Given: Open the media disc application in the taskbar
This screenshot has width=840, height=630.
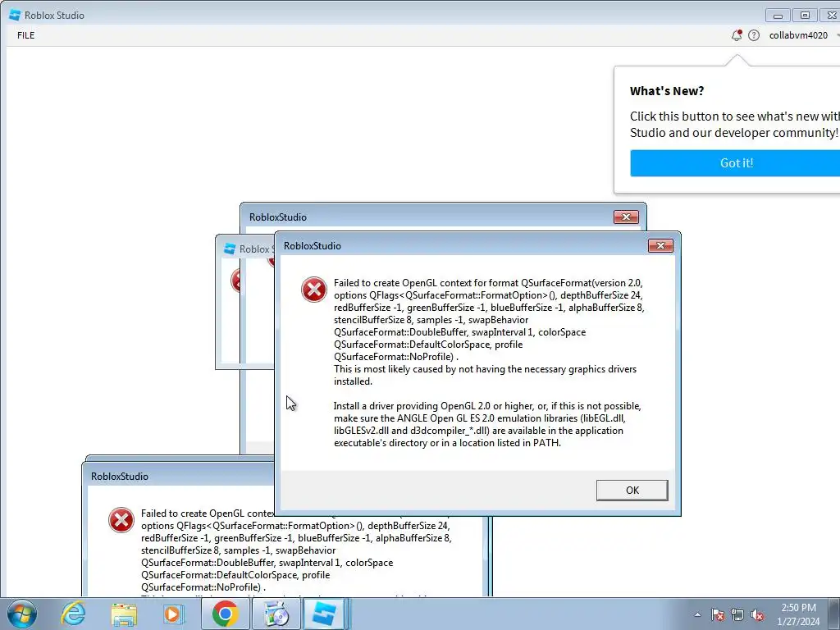Looking at the screenshot, I should click(x=276, y=614).
